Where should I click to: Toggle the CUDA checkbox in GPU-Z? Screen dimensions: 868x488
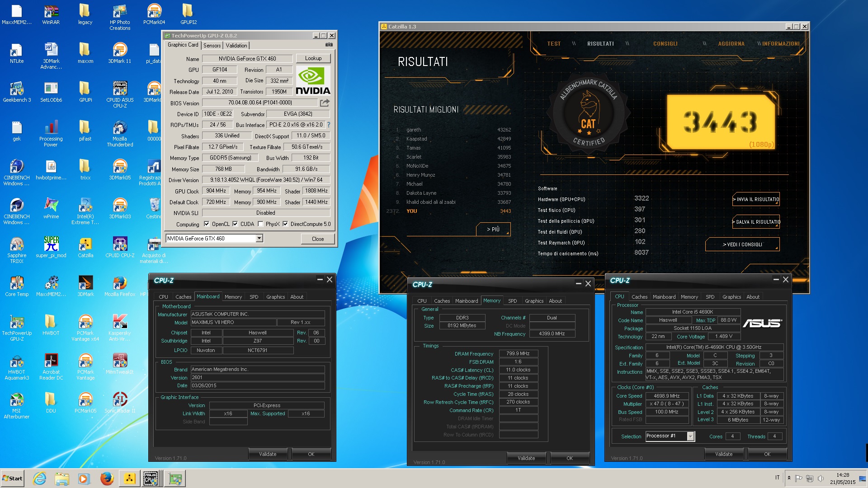(235, 224)
